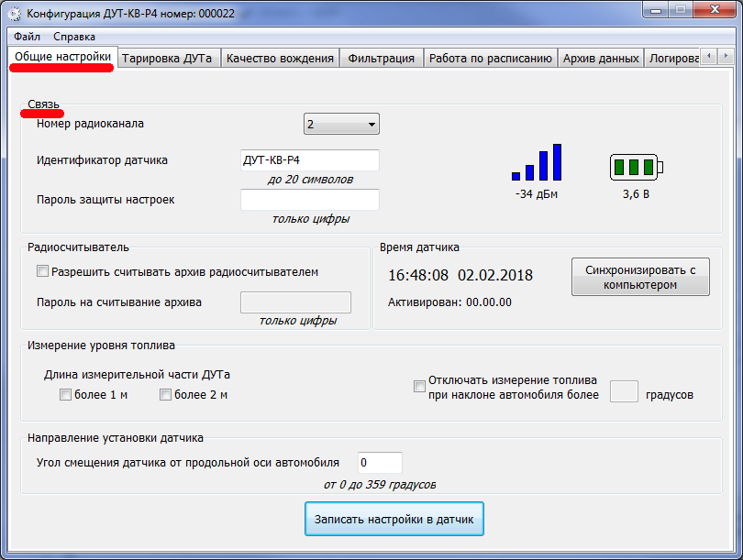Click the 'Длина измерительной части ДУТа' label

pos(137,375)
